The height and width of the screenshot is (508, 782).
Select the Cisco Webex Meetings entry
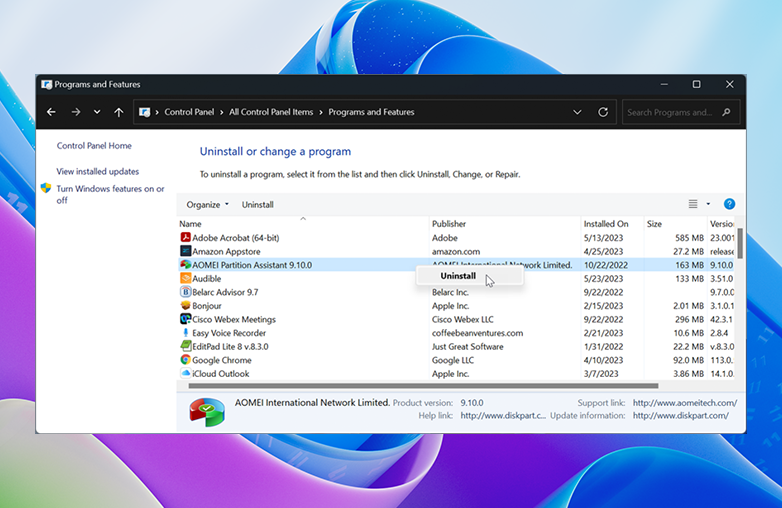456,319
